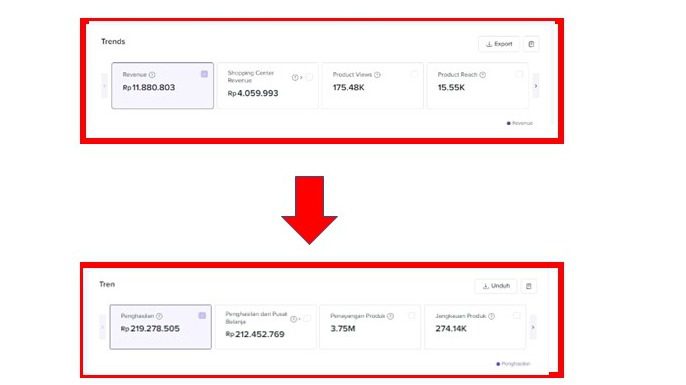Click the Revenue legend dot label
686x385 pixels.
click(x=520, y=123)
